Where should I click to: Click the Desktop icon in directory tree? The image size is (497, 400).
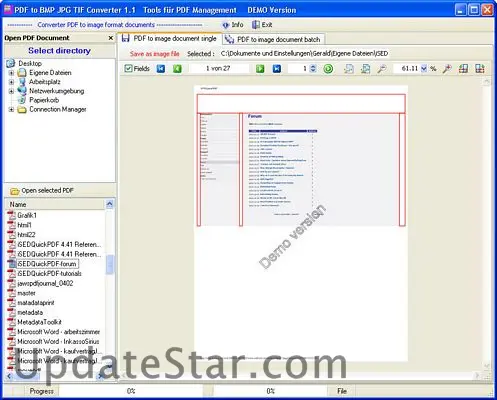click(11, 63)
